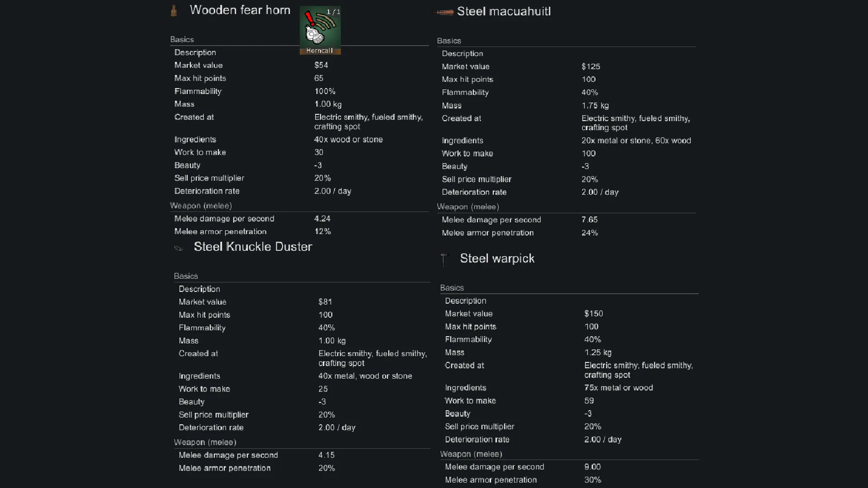868x488 pixels.
Task: Select fear horn's Flammability 100% row
Action: (x=299, y=91)
